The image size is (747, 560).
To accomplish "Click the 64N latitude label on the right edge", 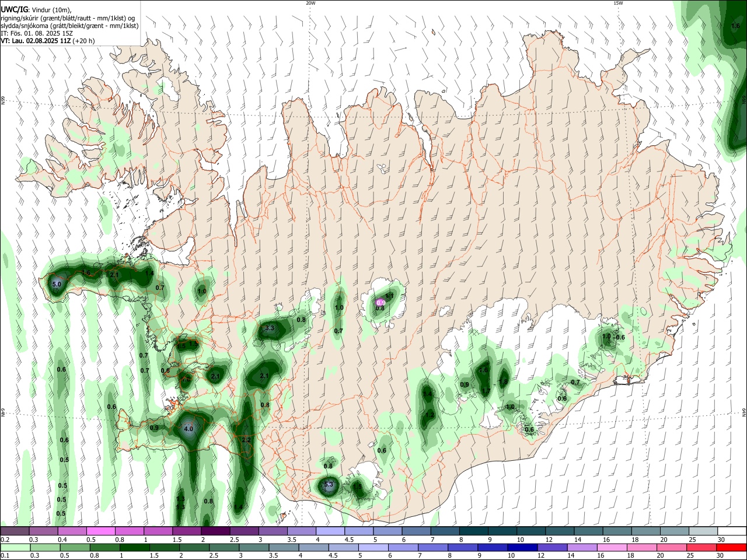I will (x=744, y=412).
